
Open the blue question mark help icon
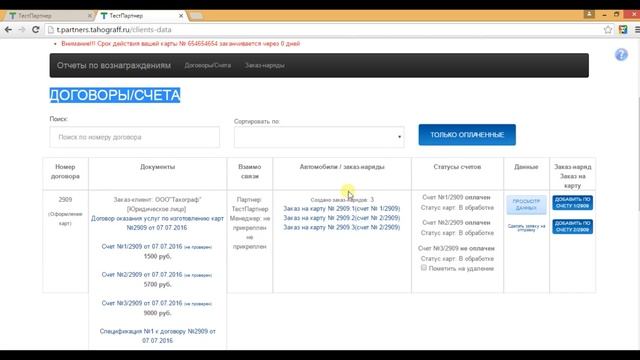tap(621, 54)
